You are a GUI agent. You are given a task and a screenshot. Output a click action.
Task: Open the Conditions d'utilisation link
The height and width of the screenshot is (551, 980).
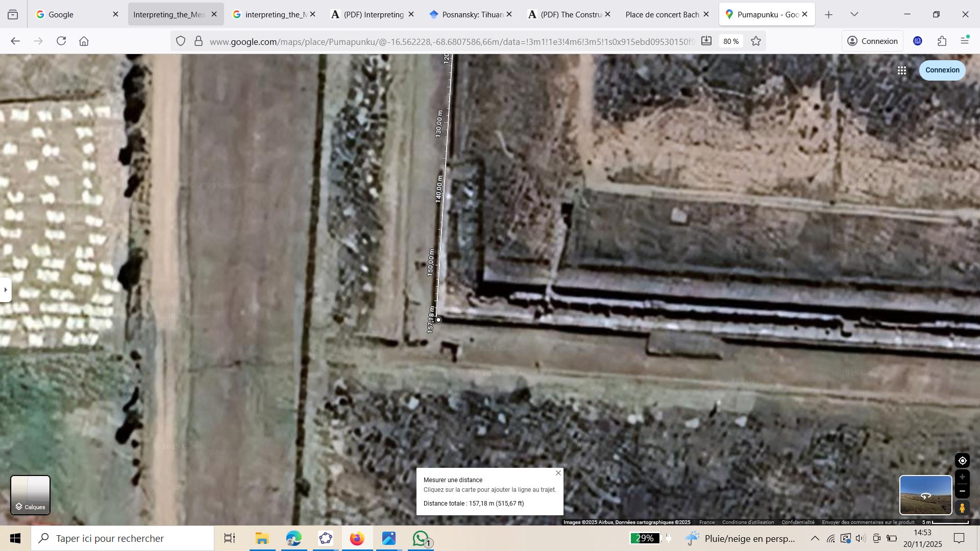tap(748, 522)
